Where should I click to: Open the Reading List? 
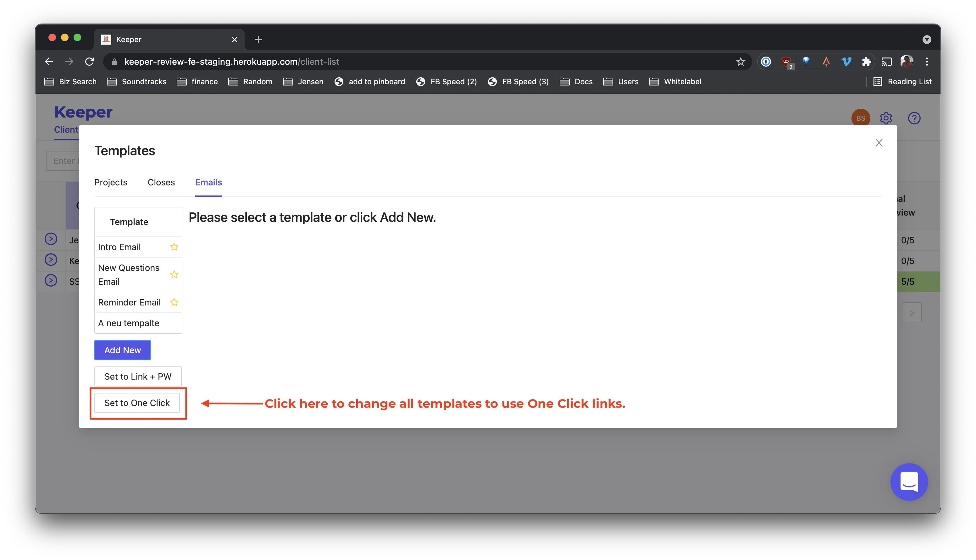click(902, 81)
